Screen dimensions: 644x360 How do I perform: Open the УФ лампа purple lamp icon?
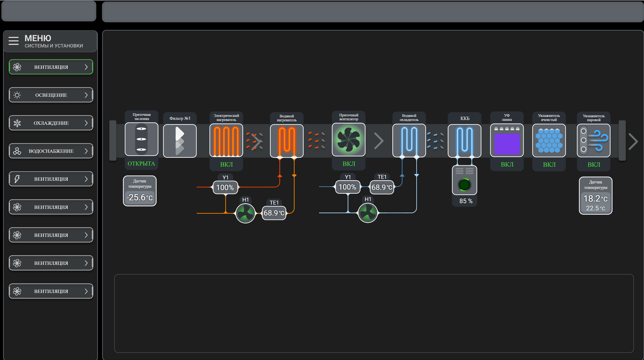pyautogui.click(x=507, y=140)
